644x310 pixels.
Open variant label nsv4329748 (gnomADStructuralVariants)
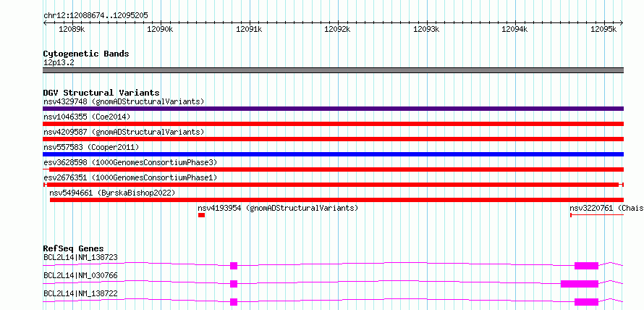pyautogui.click(x=124, y=101)
